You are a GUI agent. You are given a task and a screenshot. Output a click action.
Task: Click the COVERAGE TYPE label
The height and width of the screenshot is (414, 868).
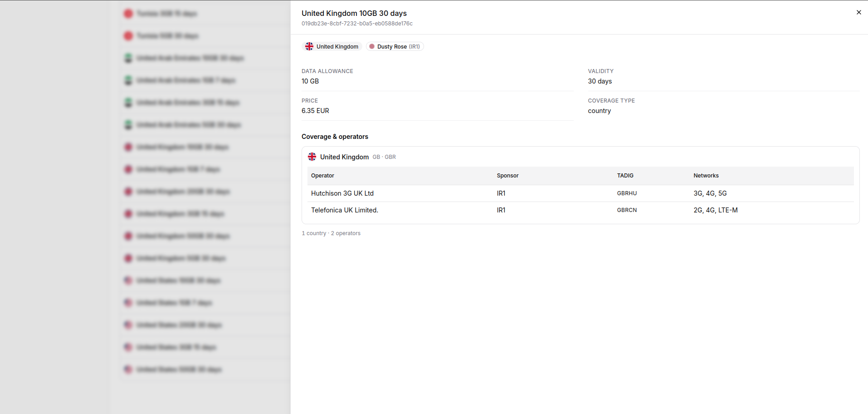[x=611, y=101]
